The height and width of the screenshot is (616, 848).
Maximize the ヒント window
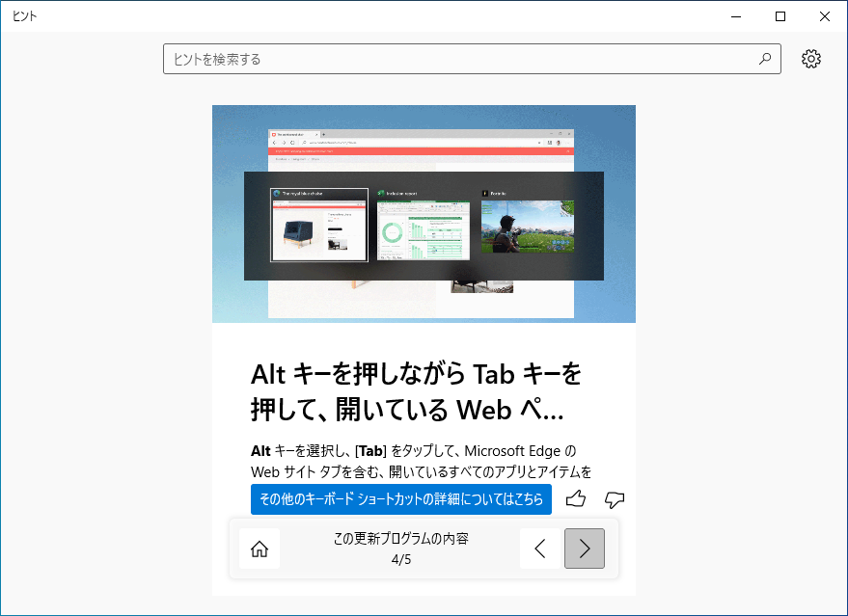(x=780, y=16)
